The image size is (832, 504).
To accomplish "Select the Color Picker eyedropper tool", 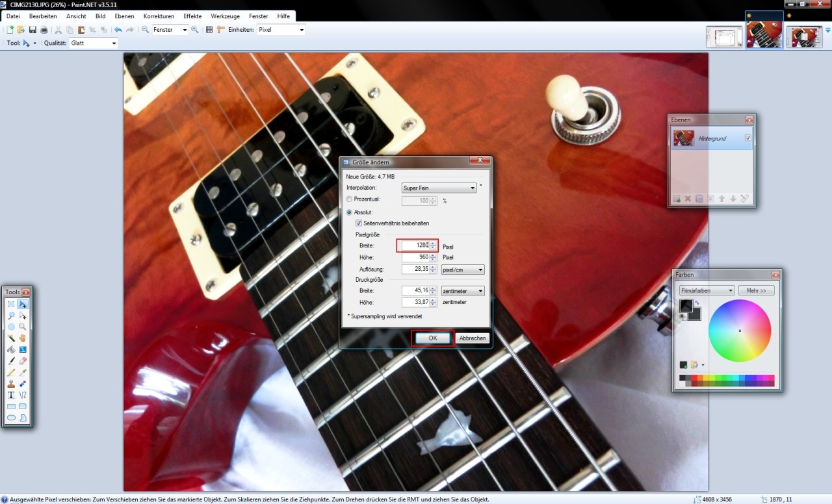I will pyautogui.click(x=23, y=372).
